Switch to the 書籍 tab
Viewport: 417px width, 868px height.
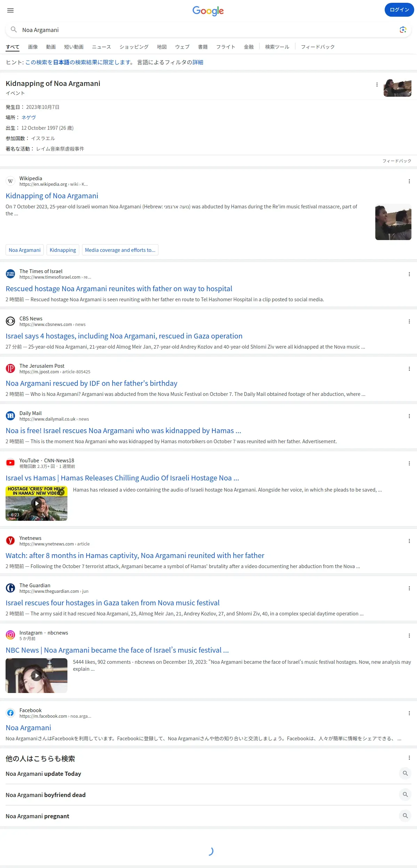[x=203, y=47]
